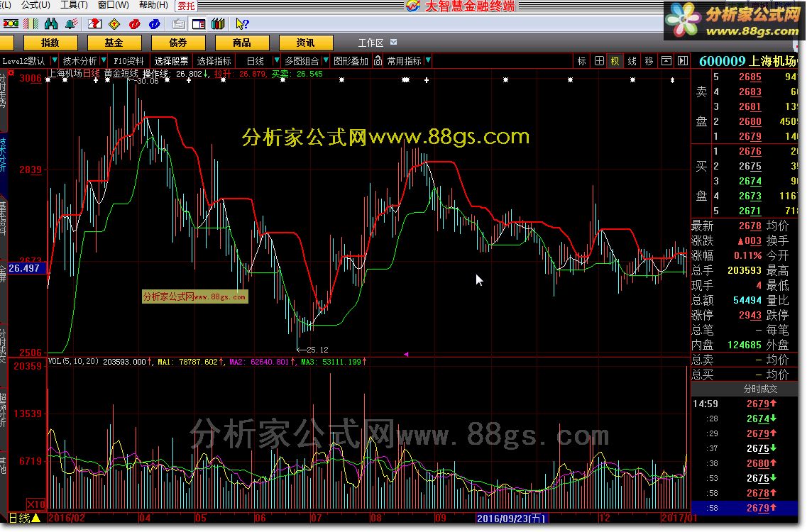
Task: Click the buy price 2676 in order book
Action: pos(750,151)
